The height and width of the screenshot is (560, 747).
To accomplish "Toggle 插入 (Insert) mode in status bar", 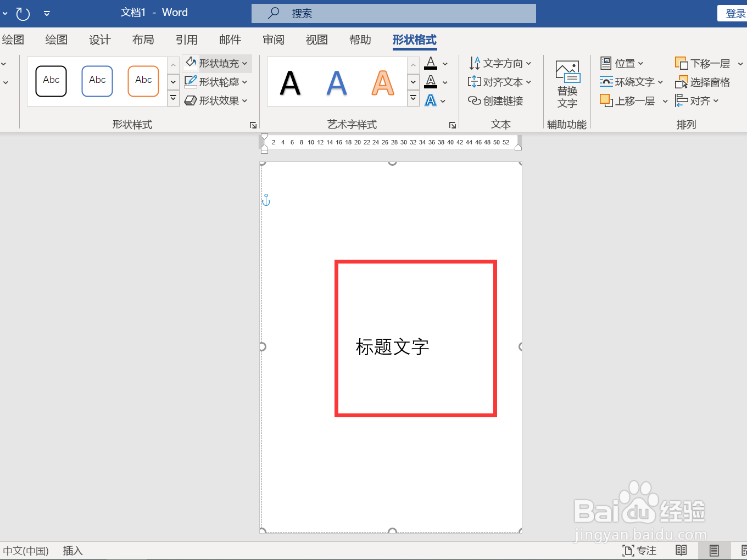I will point(73,550).
